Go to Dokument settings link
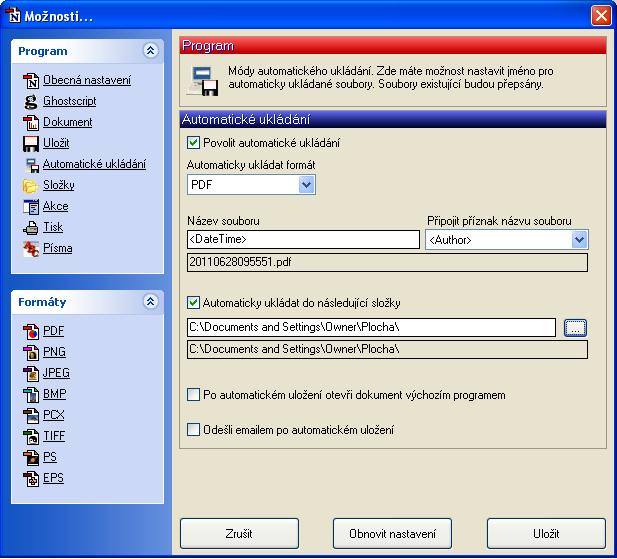Image resolution: width=617 pixels, height=559 pixels. pyautogui.click(x=68, y=122)
